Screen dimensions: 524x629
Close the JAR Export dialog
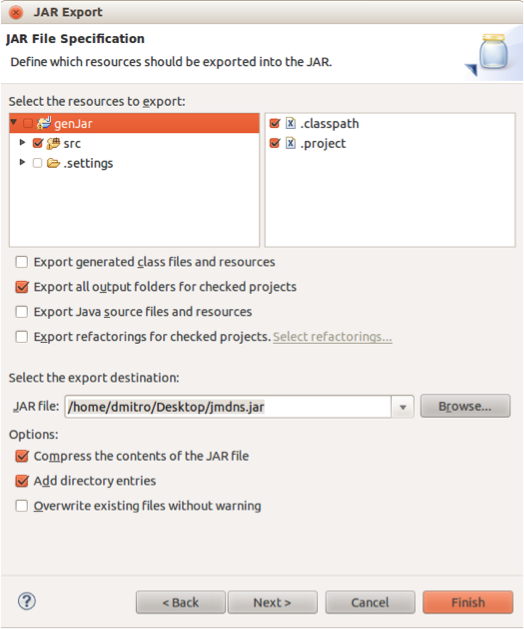pyautogui.click(x=16, y=12)
